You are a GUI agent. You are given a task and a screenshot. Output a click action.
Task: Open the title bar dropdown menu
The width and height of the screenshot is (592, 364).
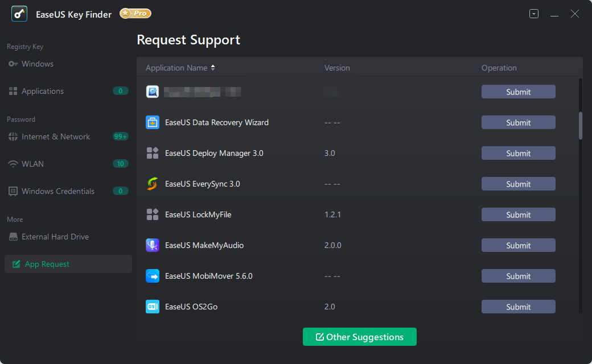tap(534, 14)
